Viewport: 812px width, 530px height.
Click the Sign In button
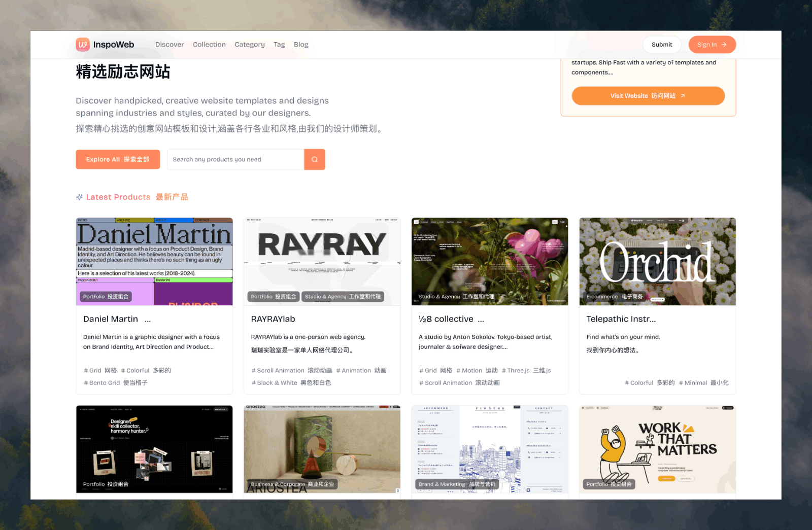(712, 45)
